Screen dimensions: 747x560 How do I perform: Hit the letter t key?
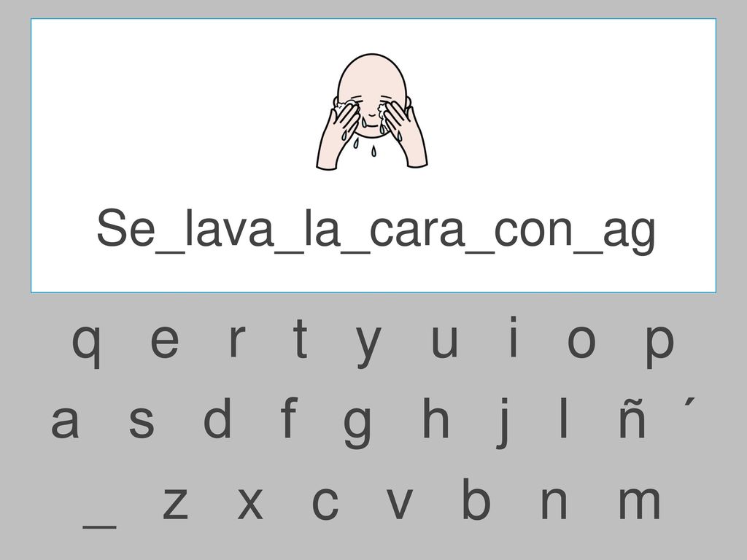(x=300, y=338)
